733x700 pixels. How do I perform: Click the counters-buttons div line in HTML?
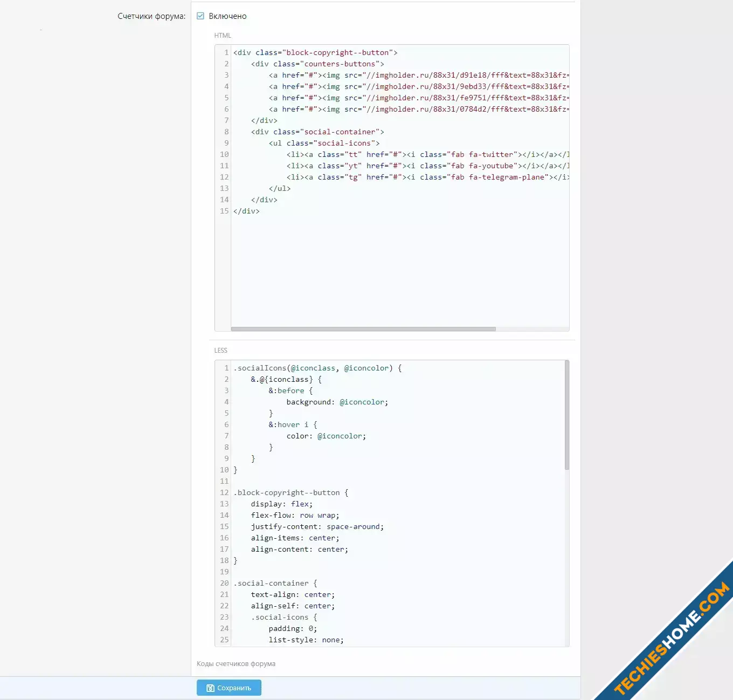click(x=317, y=64)
